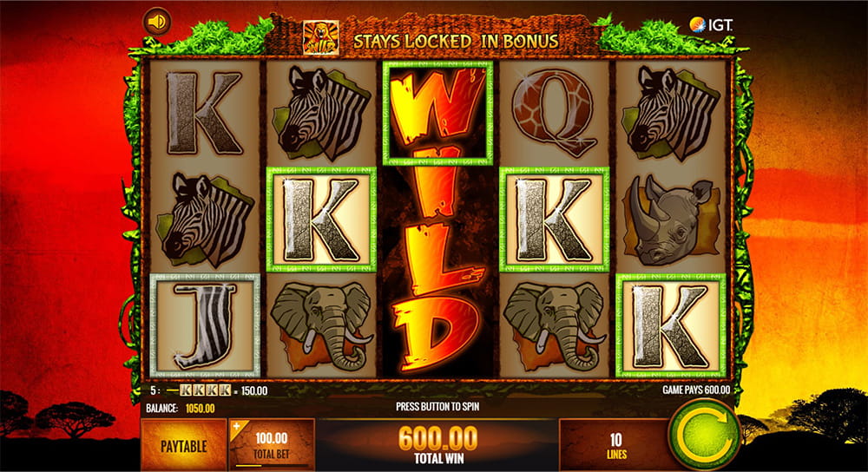Click the IGT logo
This screenshot has width=868, height=472.
click(x=712, y=24)
